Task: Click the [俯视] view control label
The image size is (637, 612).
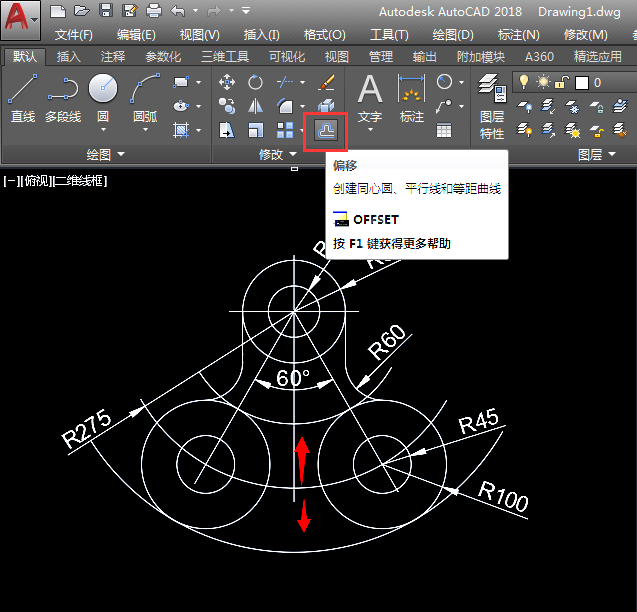Action: click(35, 180)
